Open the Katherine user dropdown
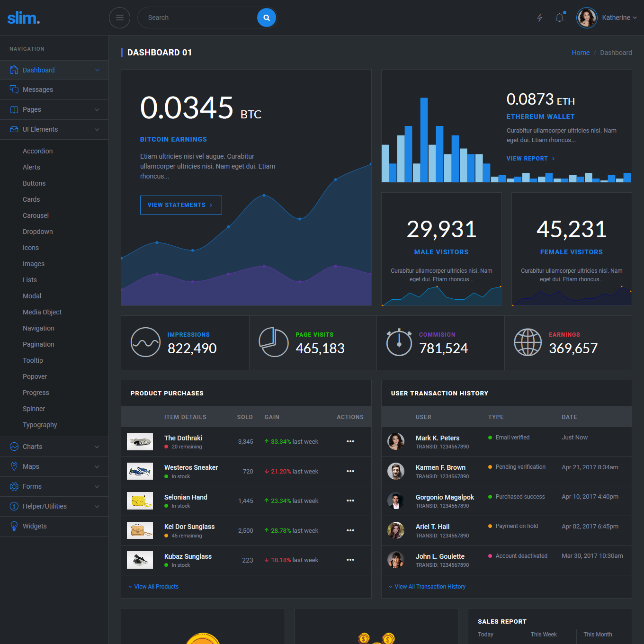Screen dimensions: 644x644 [619, 18]
